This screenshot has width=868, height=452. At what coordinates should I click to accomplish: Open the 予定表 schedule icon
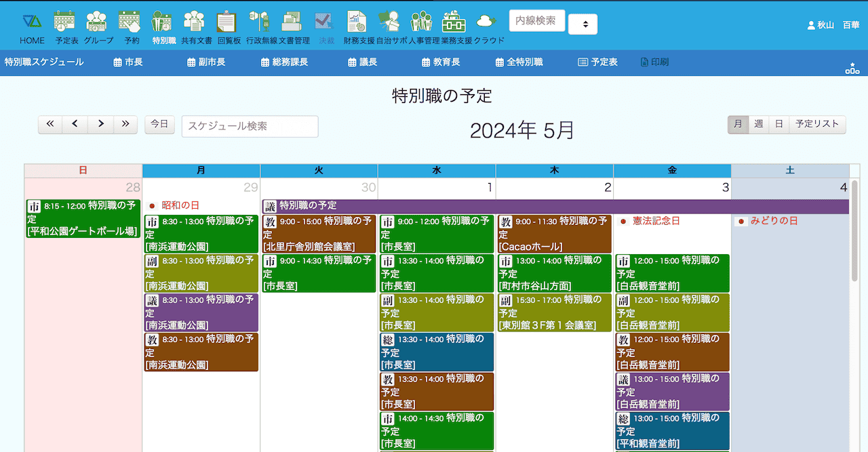pos(65,22)
